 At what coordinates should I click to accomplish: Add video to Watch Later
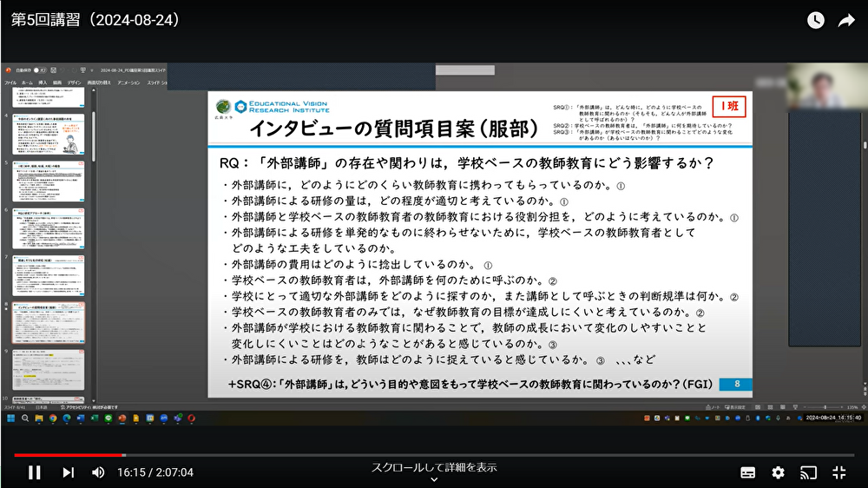click(x=815, y=21)
